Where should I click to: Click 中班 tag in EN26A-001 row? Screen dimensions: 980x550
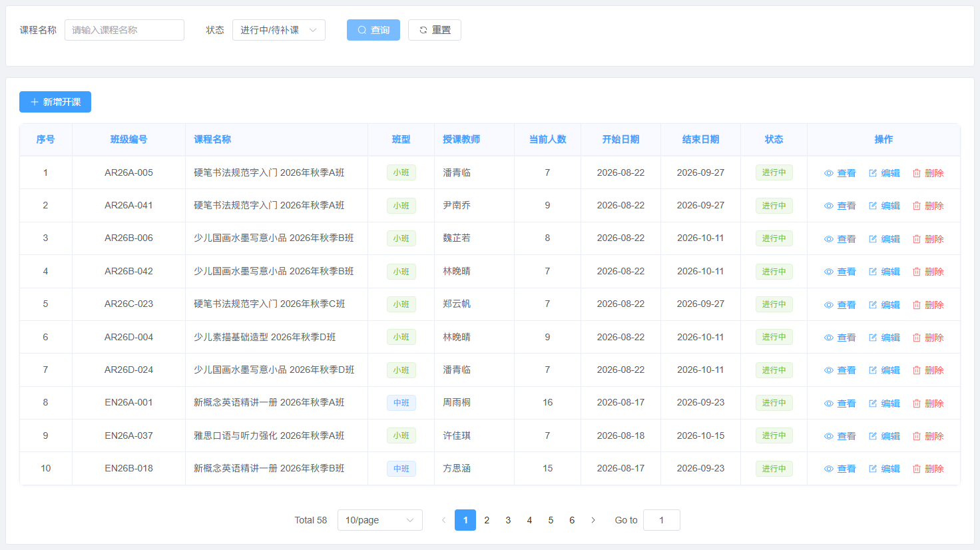[x=401, y=403]
